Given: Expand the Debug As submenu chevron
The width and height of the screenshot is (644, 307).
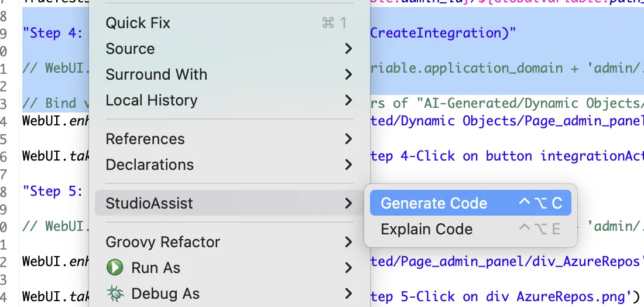Looking at the screenshot, I should pos(348,294).
